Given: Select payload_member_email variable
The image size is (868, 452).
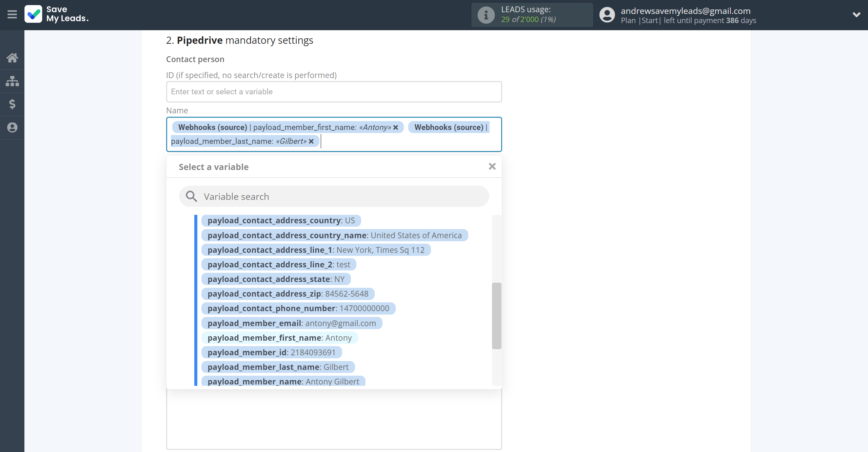Looking at the screenshot, I should tap(292, 323).
